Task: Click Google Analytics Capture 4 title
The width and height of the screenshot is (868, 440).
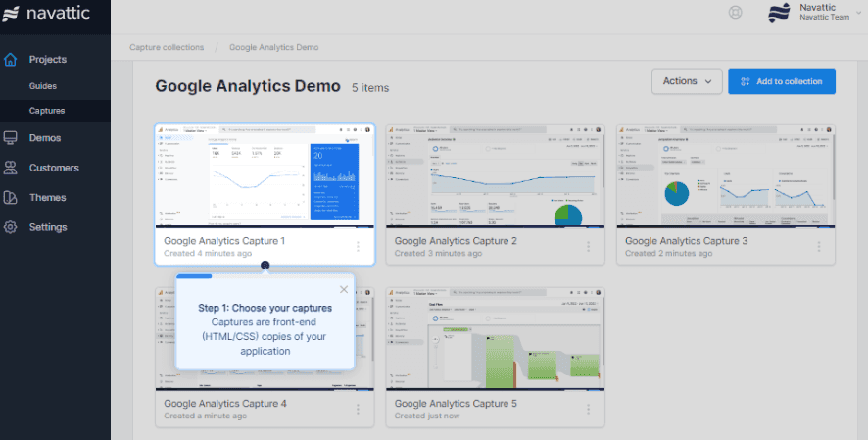Action: (x=225, y=404)
